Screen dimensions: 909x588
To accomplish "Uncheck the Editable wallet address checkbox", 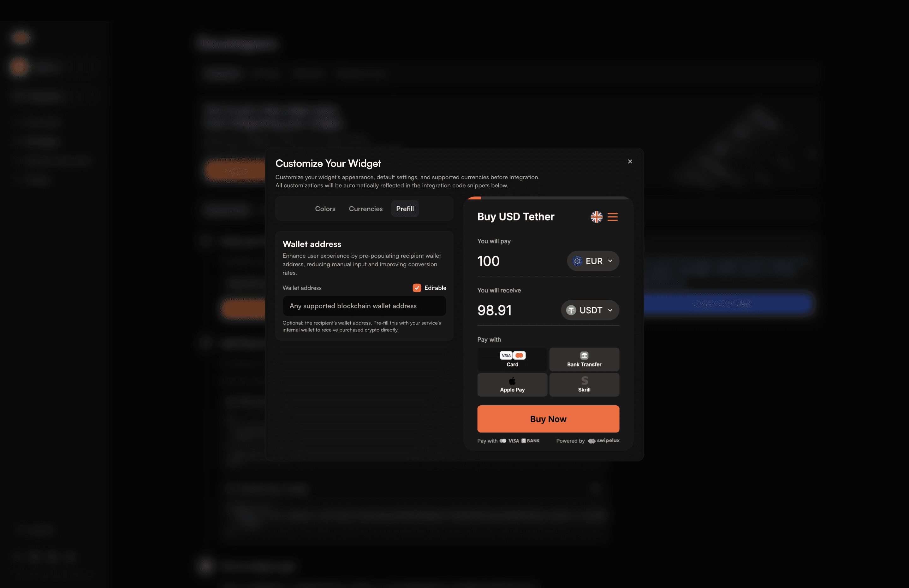I will [417, 288].
